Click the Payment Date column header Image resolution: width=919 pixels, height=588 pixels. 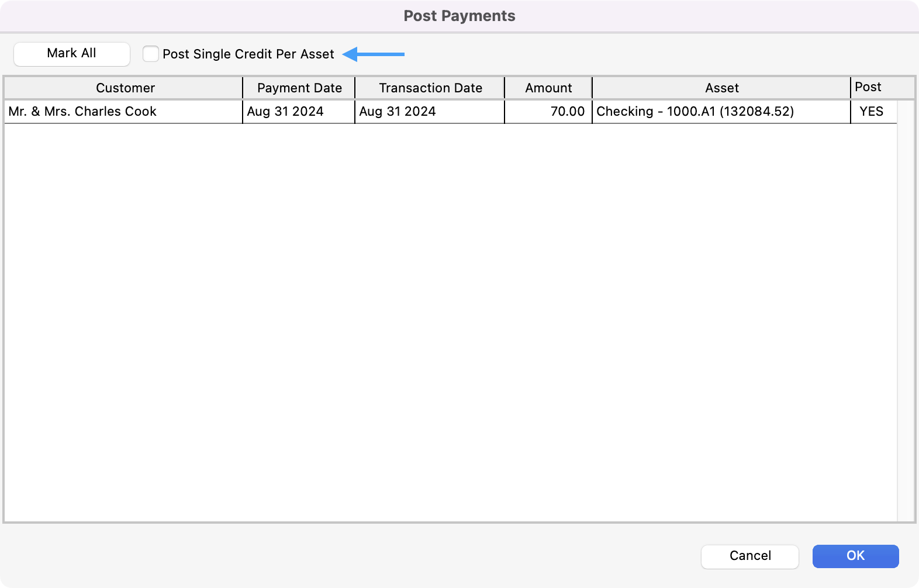(x=299, y=88)
